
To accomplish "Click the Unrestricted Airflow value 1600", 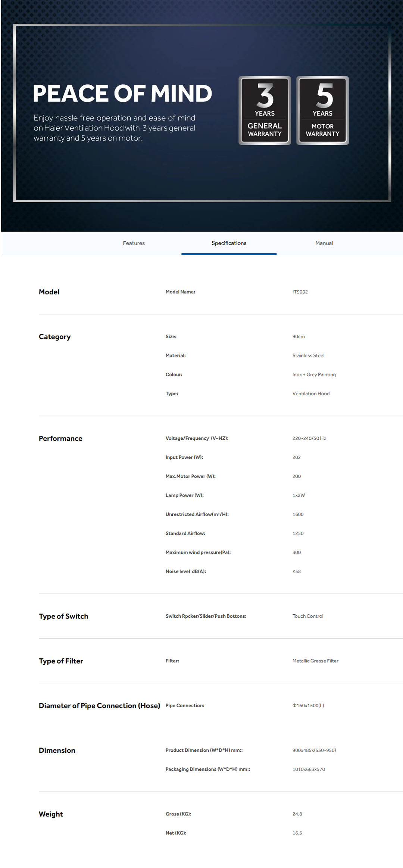I will coord(298,515).
